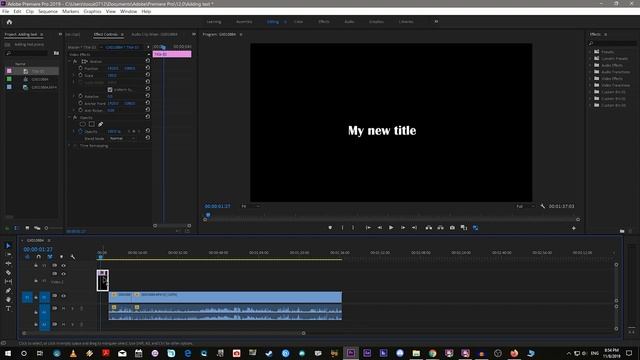Open Program monitor settings wrench
Image resolution: width=640 pixels, height=360 pixels.
pyautogui.click(x=543, y=206)
